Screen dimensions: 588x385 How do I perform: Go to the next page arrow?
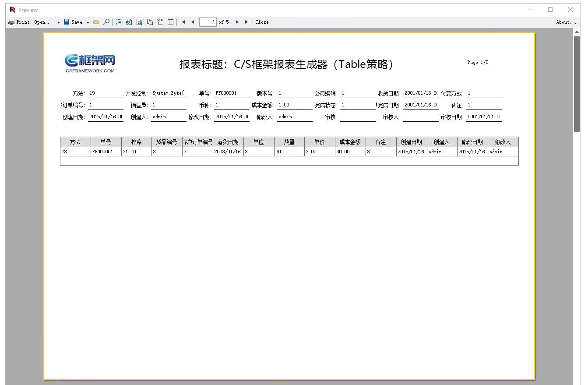click(x=237, y=21)
